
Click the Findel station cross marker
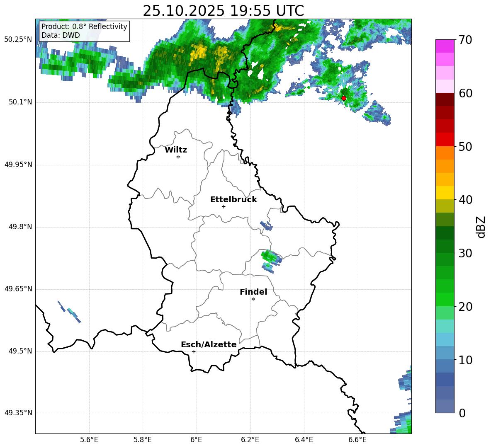[253, 299]
